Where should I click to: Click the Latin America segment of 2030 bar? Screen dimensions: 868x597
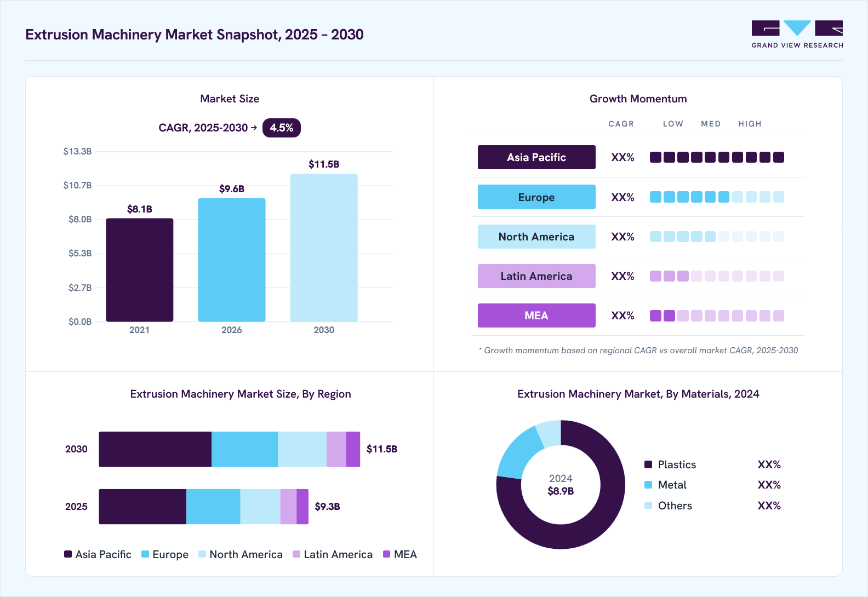(x=336, y=449)
